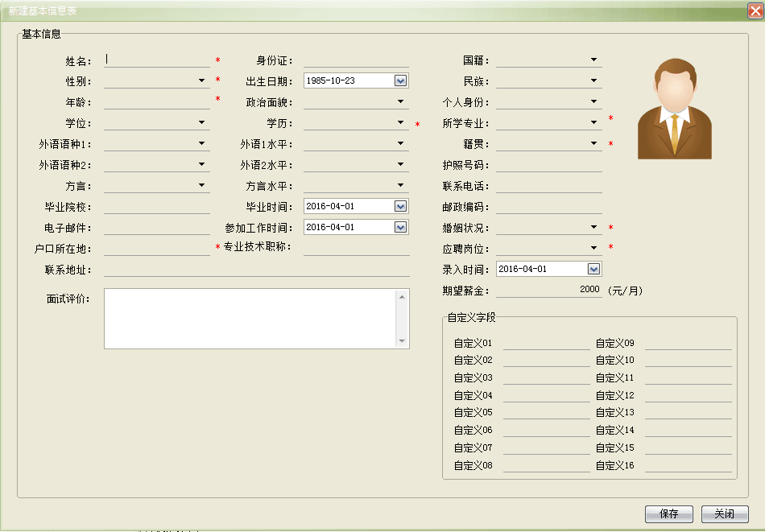
Task: Open the 录入时间 calendar picker icon
Action: point(593,269)
